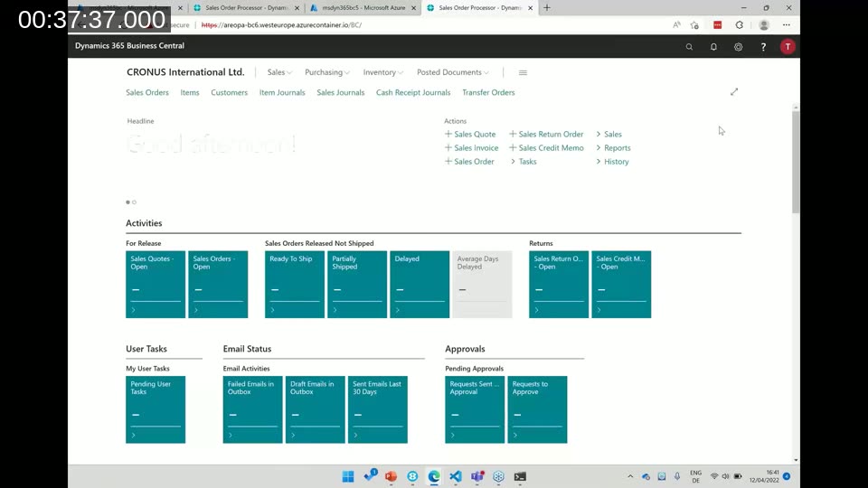This screenshot has height=488, width=868.
Task: Open the Requests Sent for Approval tile
Action: point(475,409)
